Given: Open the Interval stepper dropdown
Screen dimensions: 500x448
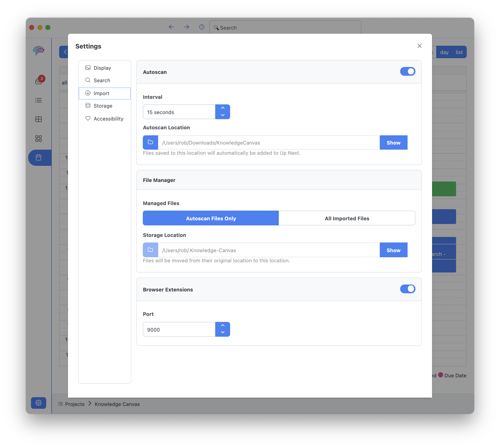Looking at the screenshot, I should (223, 112).
